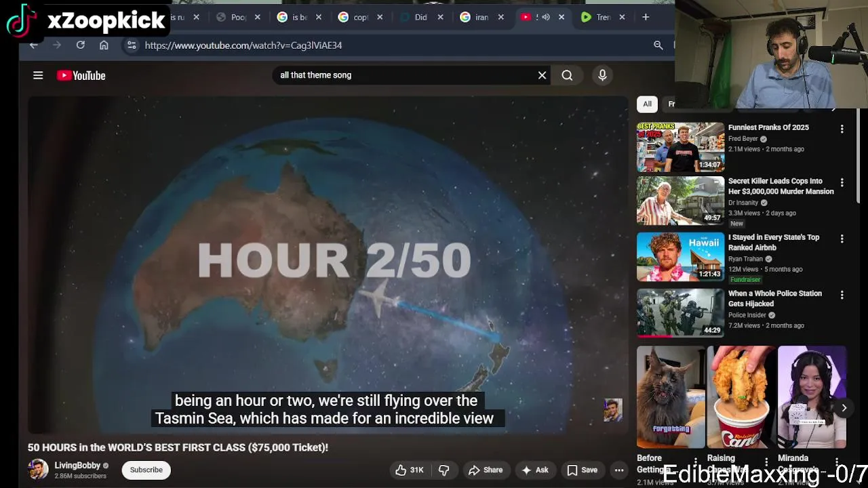Go to YouTube home via logo
Screen dimensions: 868x488
[81, 75]
